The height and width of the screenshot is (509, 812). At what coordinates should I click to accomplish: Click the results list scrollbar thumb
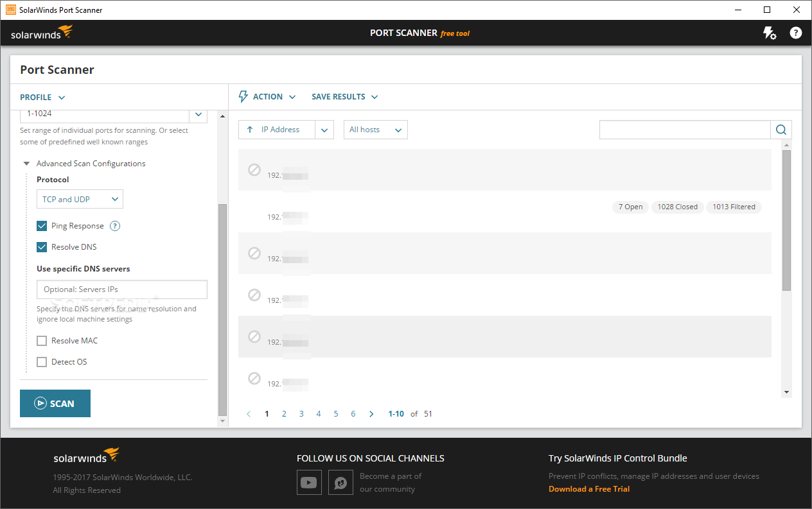pos(786,220)
